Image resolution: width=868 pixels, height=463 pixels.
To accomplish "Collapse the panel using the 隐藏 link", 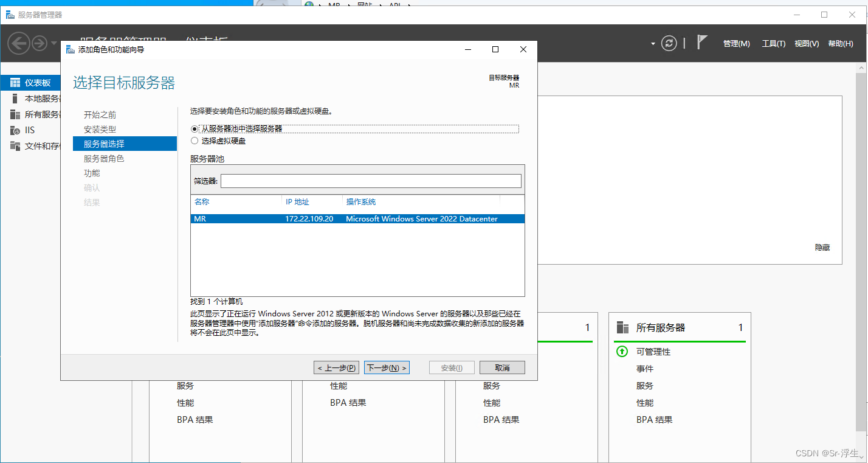I will [822, 247].
